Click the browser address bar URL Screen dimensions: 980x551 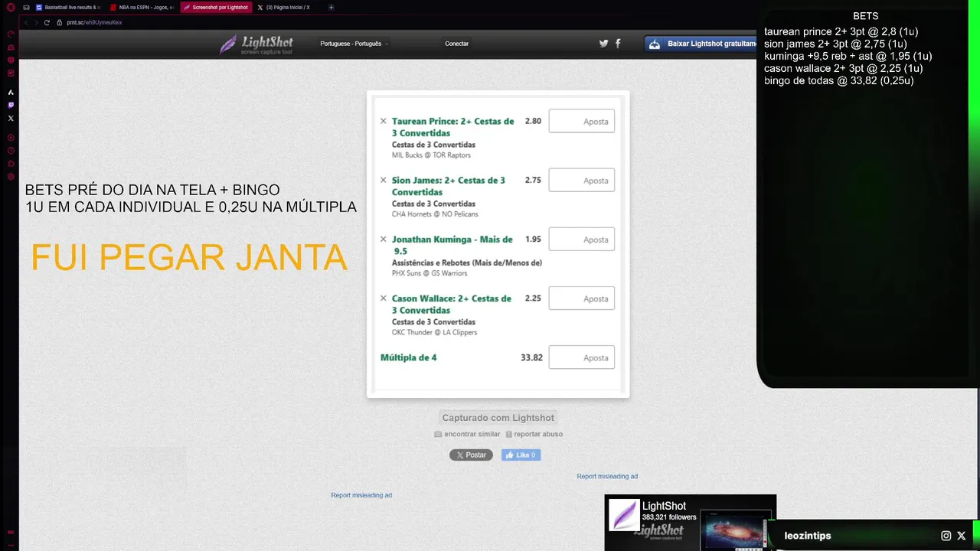click(94, 22)
